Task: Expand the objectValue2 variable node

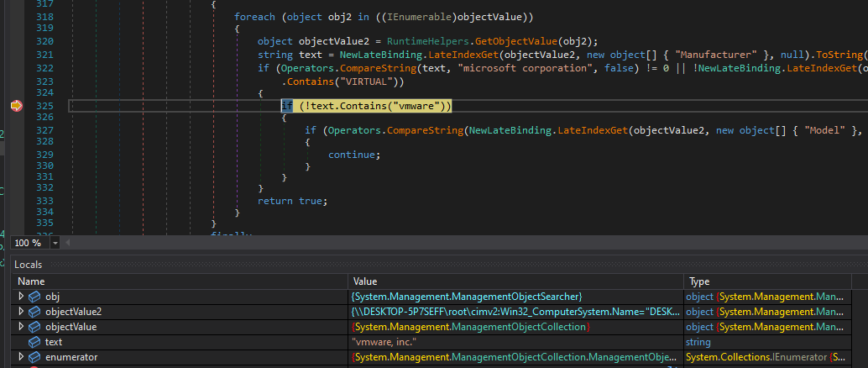Action: pos(21,312)
